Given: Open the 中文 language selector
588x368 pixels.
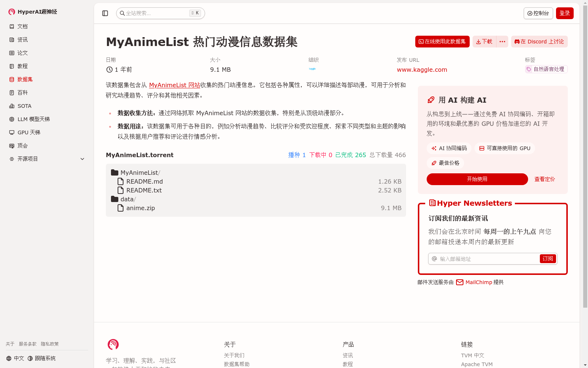Looking at the screenshot, I should pyautogui.click(x=15, y=358).
